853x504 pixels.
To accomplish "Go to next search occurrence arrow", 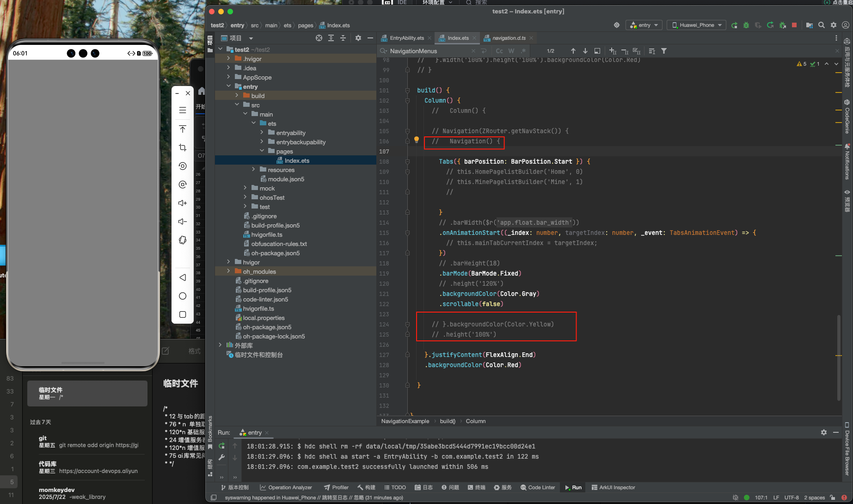I will tap(585, 51).
